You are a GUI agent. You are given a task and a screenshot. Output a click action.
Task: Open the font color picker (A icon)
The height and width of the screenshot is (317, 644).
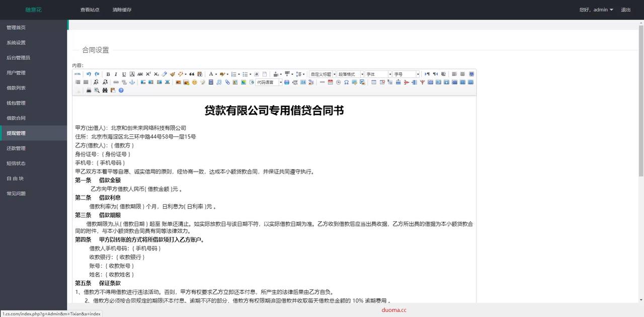[211, 74]
